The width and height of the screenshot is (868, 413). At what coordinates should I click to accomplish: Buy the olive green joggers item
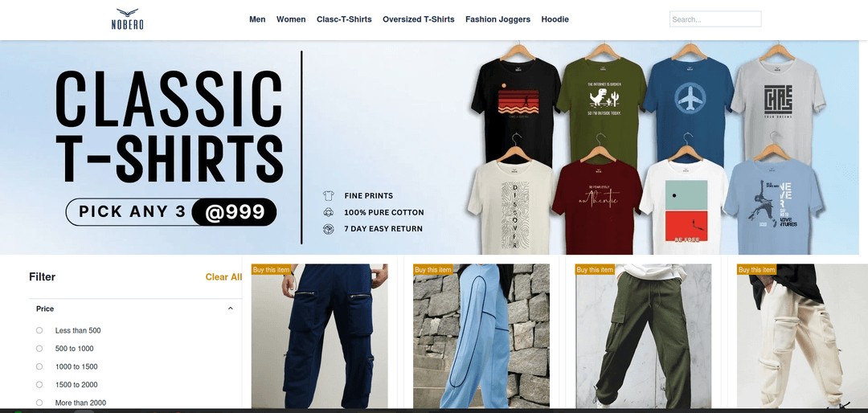click(595, 270)
